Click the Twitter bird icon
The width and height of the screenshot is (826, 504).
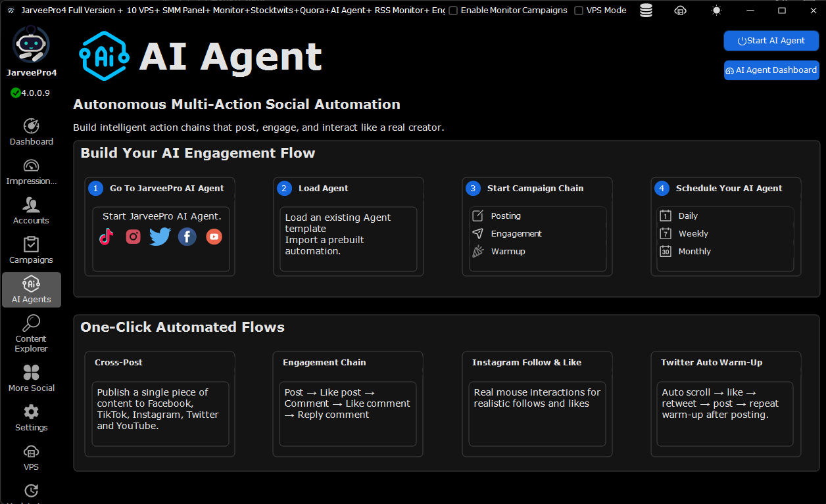tap(160, 237)
